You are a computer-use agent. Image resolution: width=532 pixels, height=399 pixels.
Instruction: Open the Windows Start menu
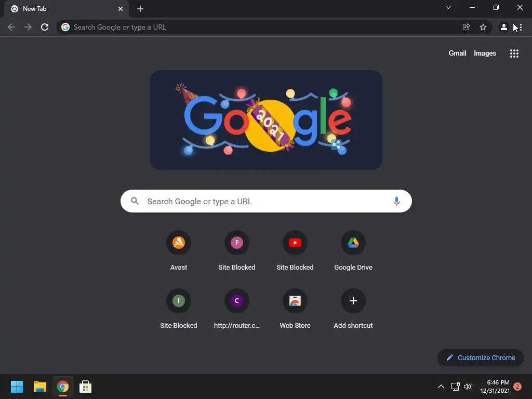(17, 387)
